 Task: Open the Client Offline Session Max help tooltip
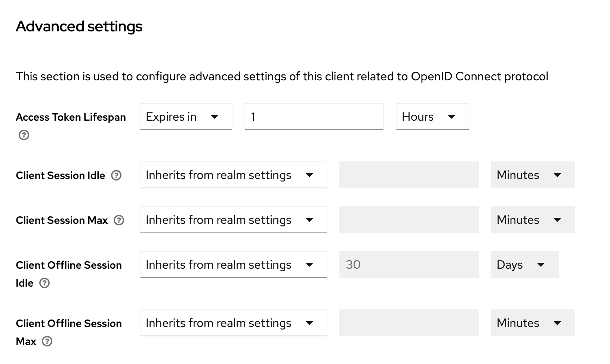(48, 342)
